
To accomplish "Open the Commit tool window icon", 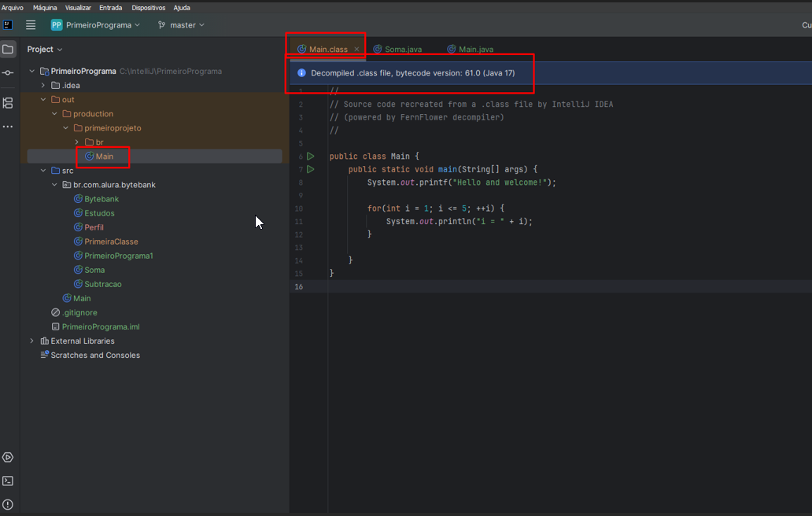I will click(x=8, y=73).
